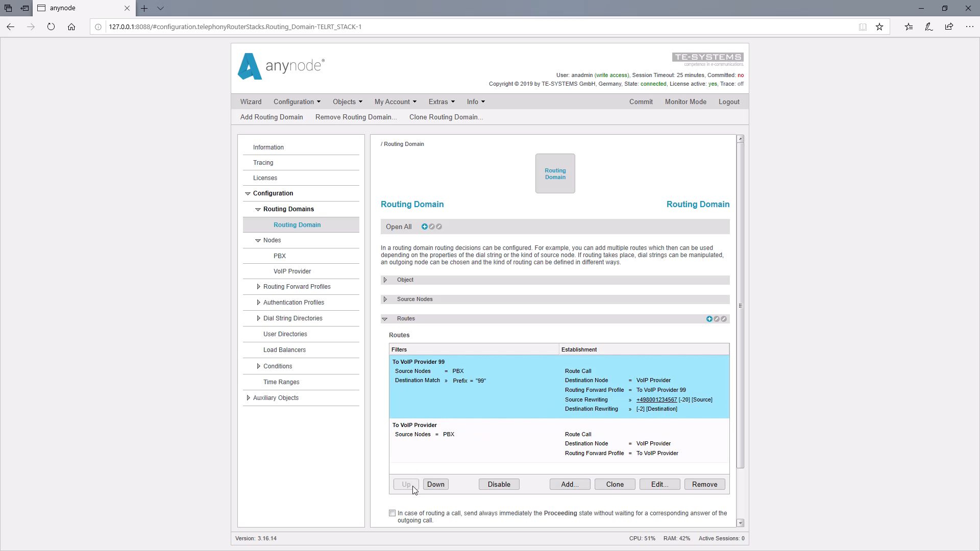
Task: Open the Objects dropdown menu
Action: tap(347, 102)
